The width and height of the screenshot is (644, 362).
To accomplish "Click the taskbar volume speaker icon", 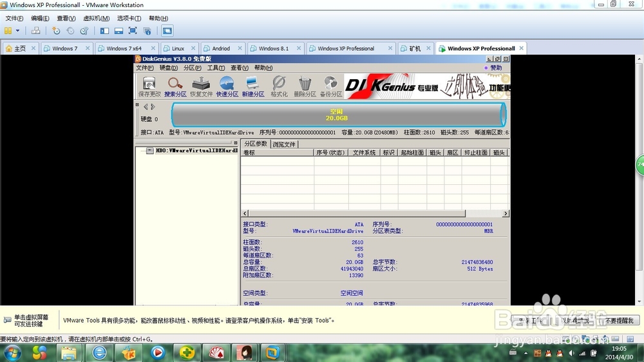I will coord(571,353).
